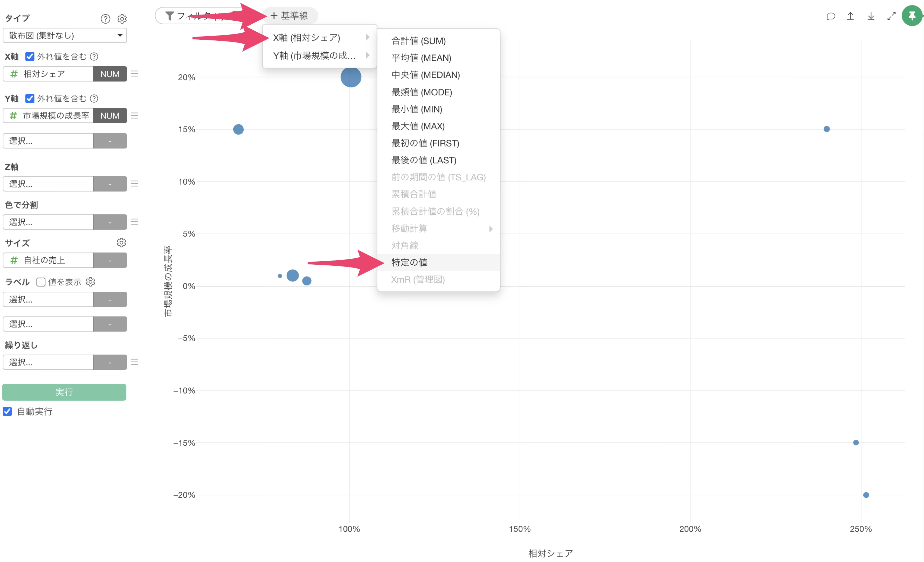
Task: Uncheck X軸 外れ値を含む checkbox
Action: (30, 57)
